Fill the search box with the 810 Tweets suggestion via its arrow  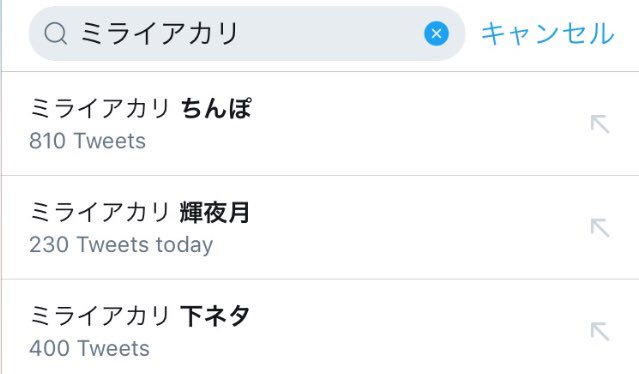(600, 124)
